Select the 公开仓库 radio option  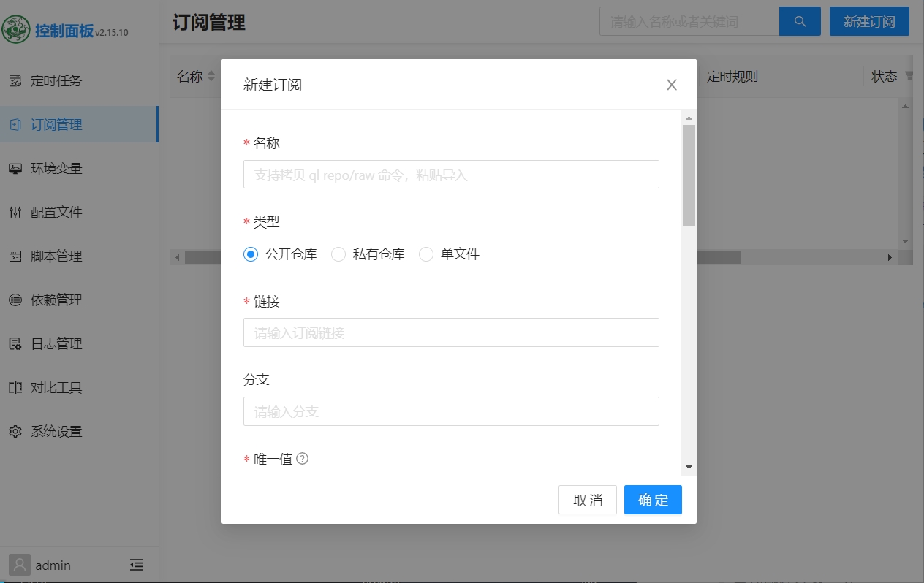[x=251, y=254]
